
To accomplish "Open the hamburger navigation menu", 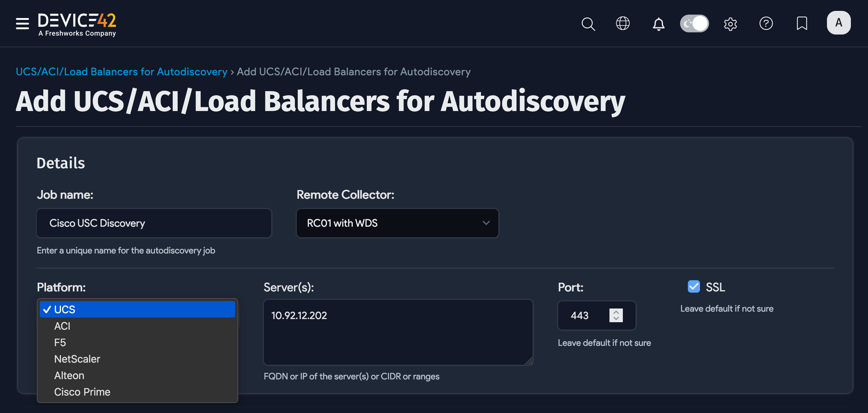I will (22, 24).
